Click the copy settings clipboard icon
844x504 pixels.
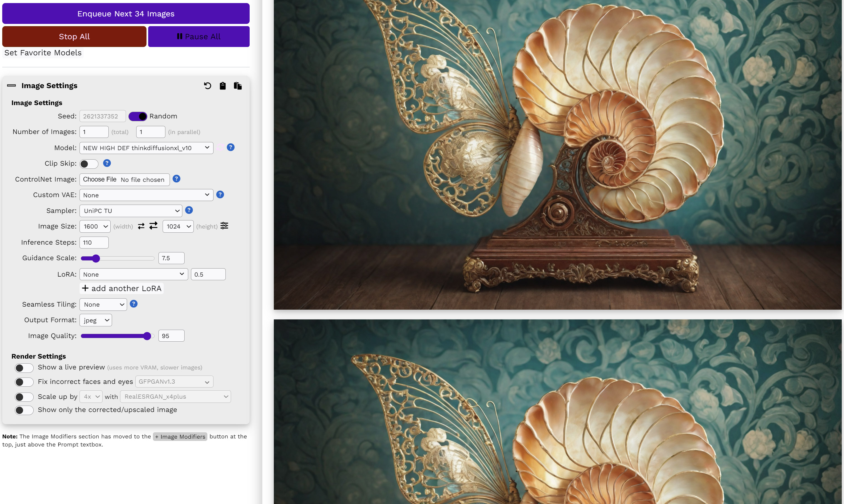tap(222, 86)
